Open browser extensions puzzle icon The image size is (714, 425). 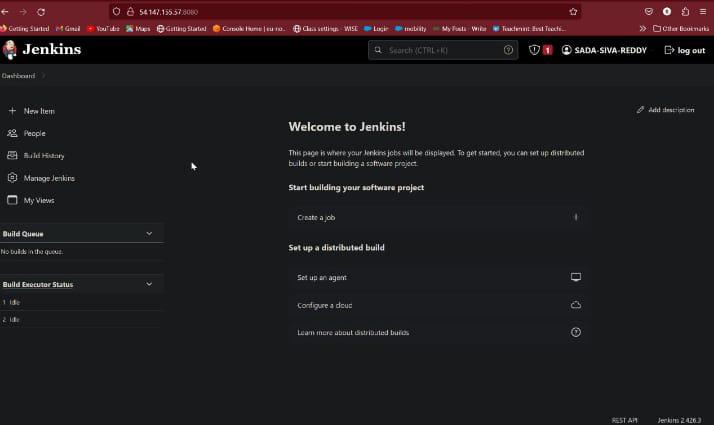coord(685,12)
